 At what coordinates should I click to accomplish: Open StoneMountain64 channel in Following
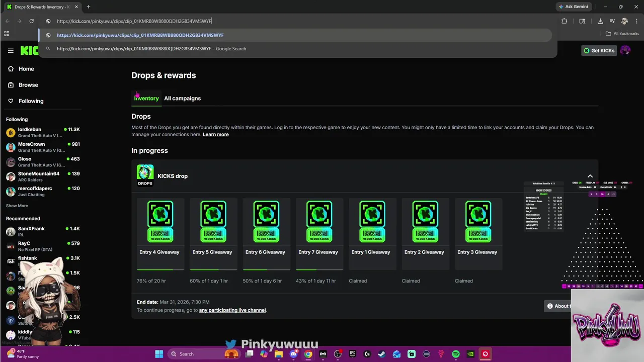pos(42,176)
